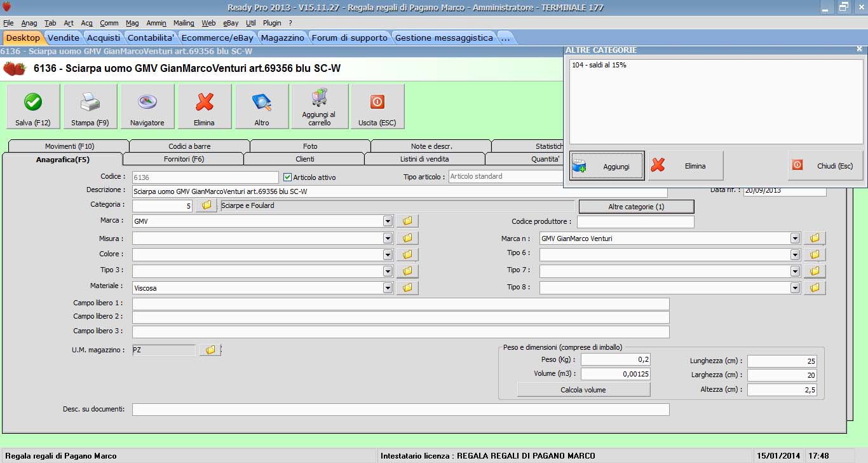
Task: Click Chiudi (Esc) in Altre Categorie panel
Action: 825,166
